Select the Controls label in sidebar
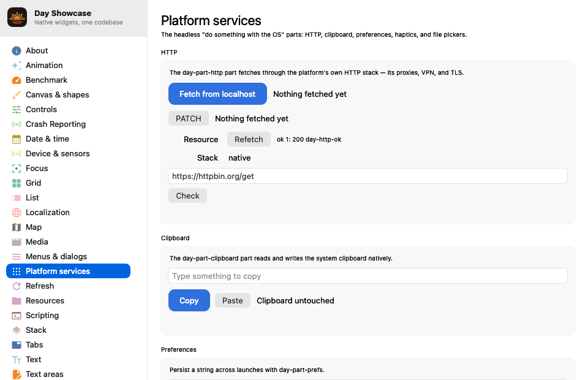 41,110
